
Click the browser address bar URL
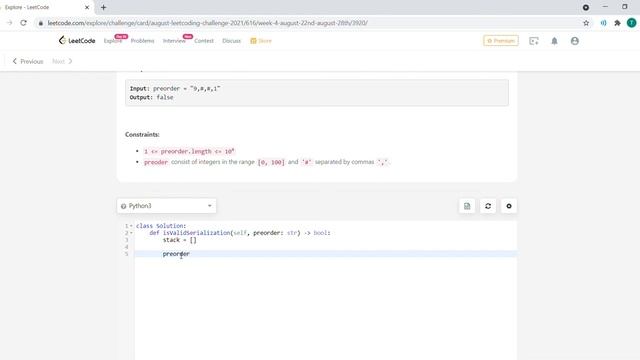point(207,23)
